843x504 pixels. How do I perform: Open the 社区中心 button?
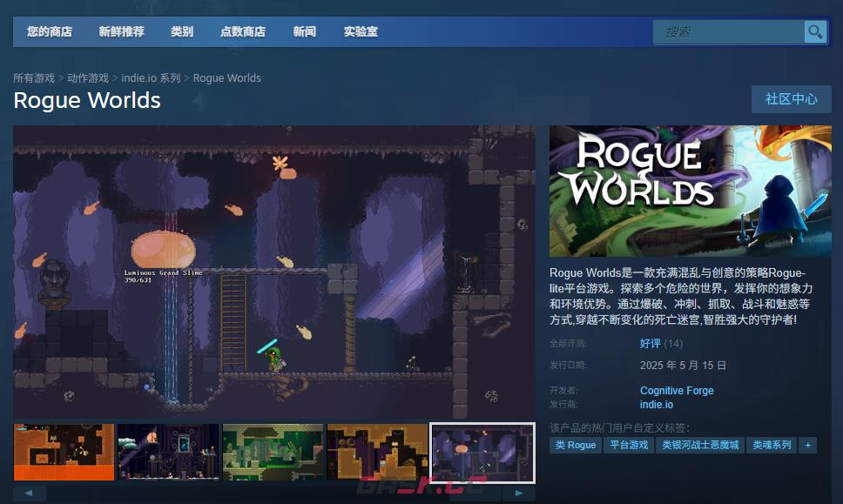(792, 99)
